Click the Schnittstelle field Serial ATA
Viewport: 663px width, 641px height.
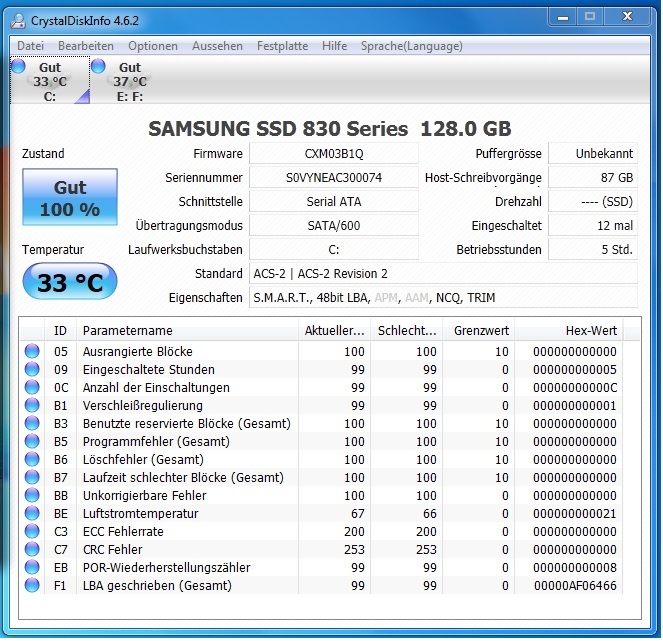[x=334, y=202]
